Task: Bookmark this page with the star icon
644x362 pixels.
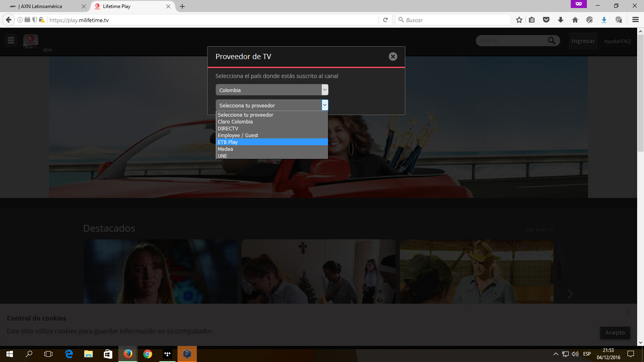Action: tap(519, 20)
